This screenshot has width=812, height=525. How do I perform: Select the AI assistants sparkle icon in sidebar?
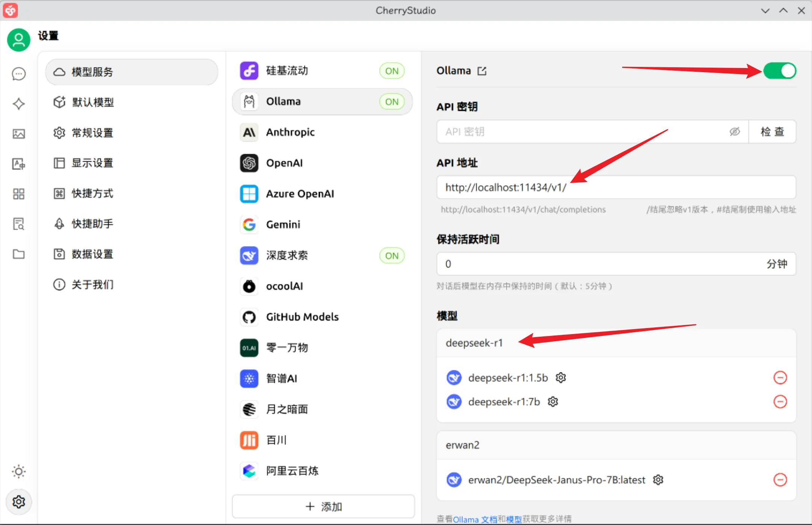pos(18,104)
